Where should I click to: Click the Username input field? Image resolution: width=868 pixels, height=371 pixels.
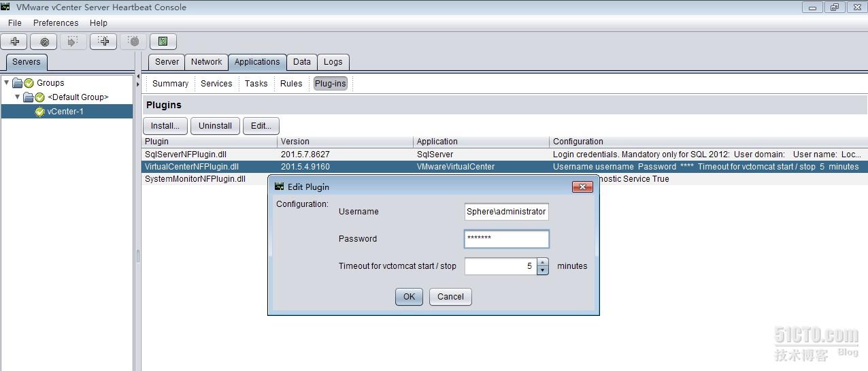click(506, 212)
